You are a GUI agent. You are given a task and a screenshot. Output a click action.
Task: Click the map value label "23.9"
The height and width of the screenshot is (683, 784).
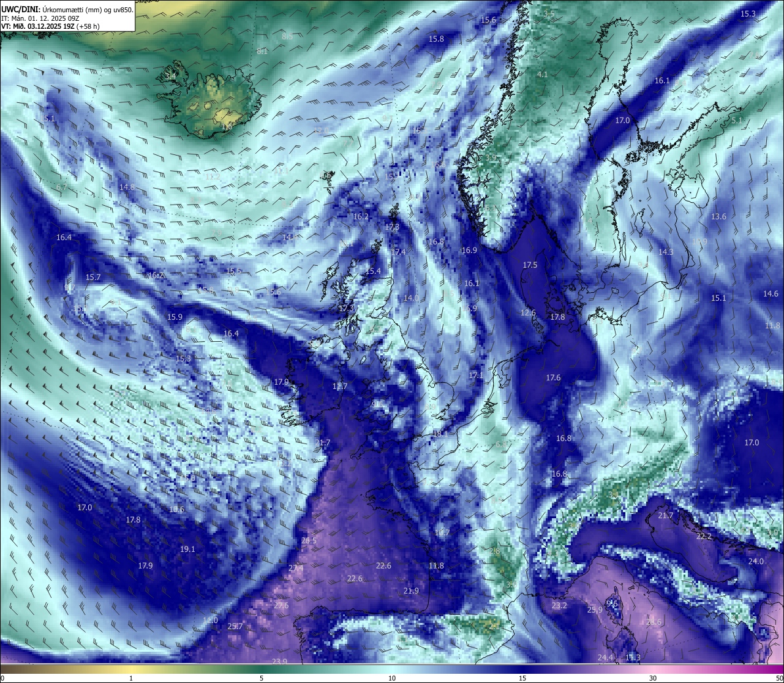pyautogui.click(x=279, y=661)
